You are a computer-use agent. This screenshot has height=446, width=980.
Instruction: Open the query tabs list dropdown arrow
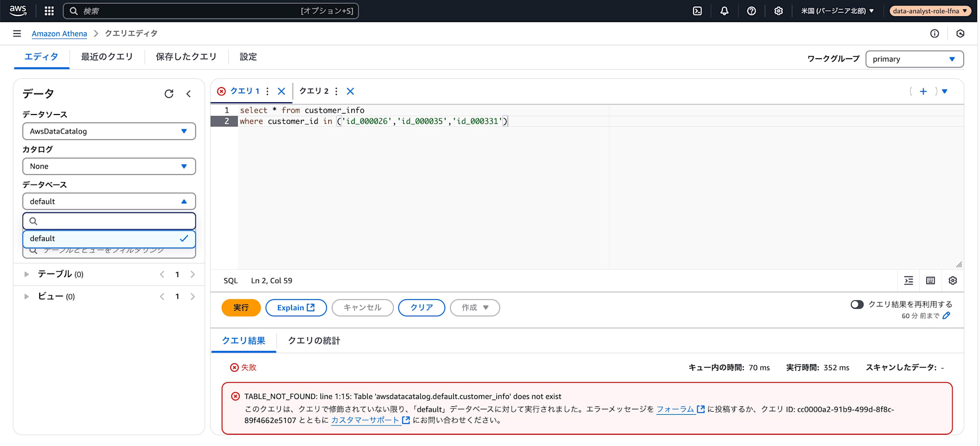pos(945,91)
